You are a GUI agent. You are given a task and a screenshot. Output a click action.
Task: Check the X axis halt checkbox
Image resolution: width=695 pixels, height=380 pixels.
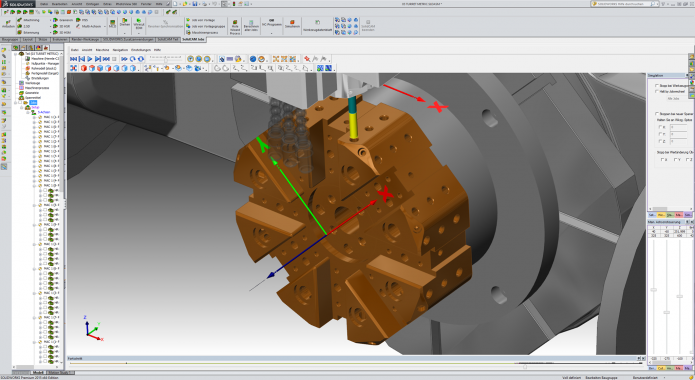(660, 127)
